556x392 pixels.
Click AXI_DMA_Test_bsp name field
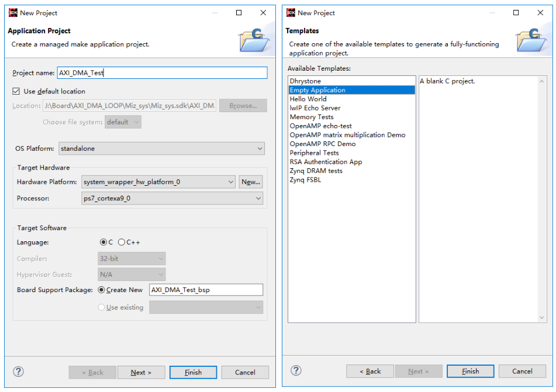(206, 290)
